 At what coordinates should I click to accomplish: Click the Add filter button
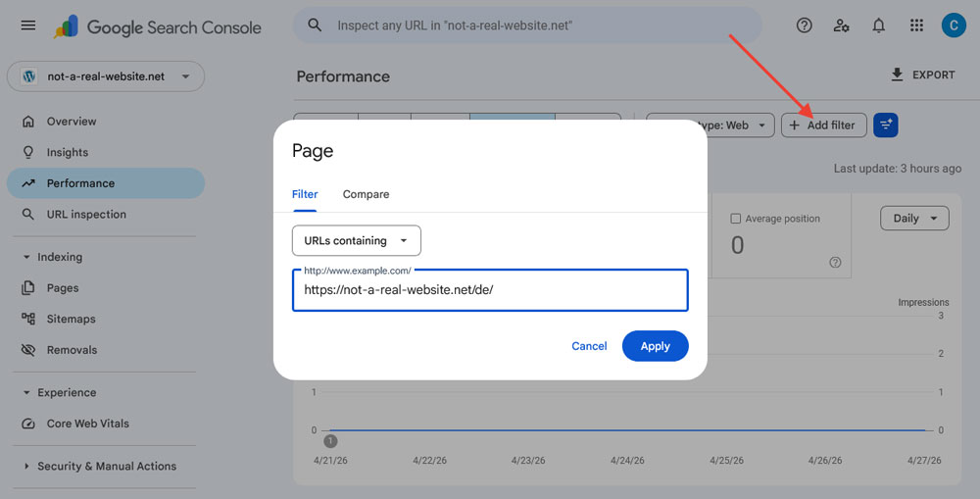click(x=824, y=125)
